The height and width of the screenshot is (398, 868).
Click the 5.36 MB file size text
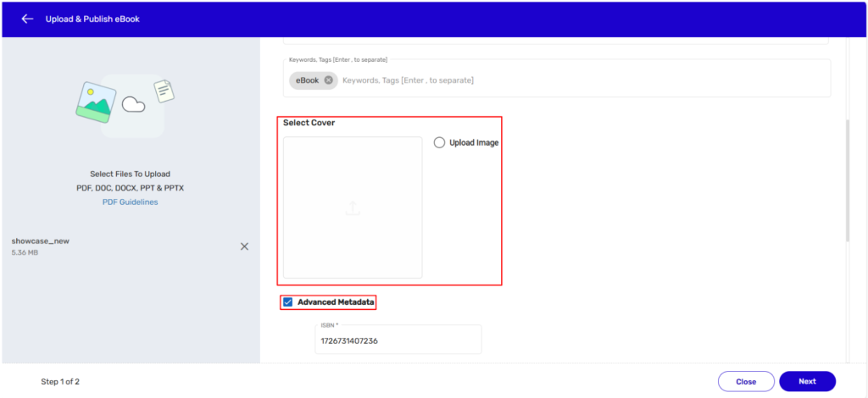pos(25,252)
